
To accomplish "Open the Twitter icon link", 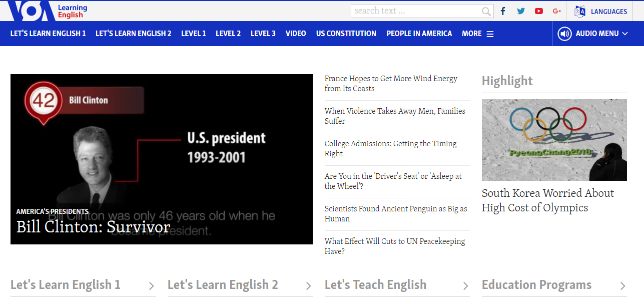I will (521, 11).
